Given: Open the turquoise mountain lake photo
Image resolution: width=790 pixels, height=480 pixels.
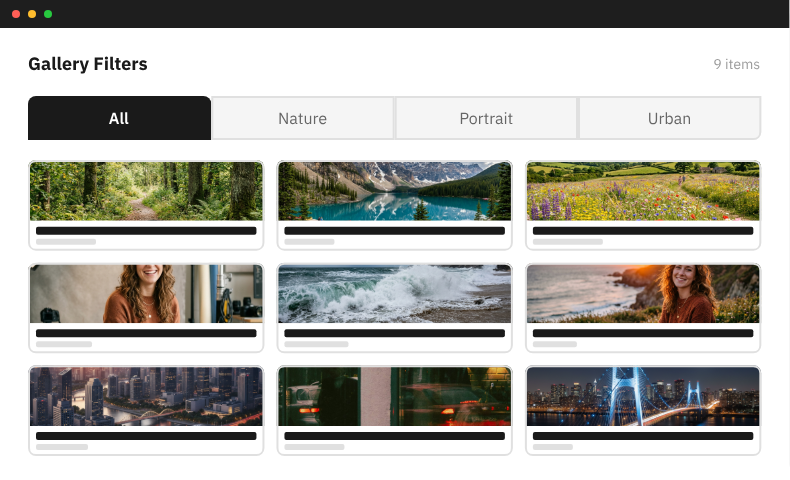Looking at the screenshot, I should [x=394, y=191].
